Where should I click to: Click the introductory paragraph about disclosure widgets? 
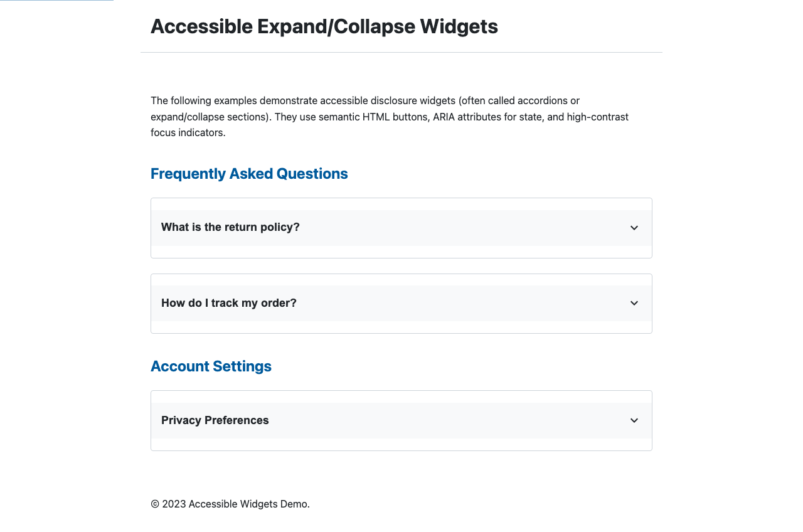(x=389, y=116)
